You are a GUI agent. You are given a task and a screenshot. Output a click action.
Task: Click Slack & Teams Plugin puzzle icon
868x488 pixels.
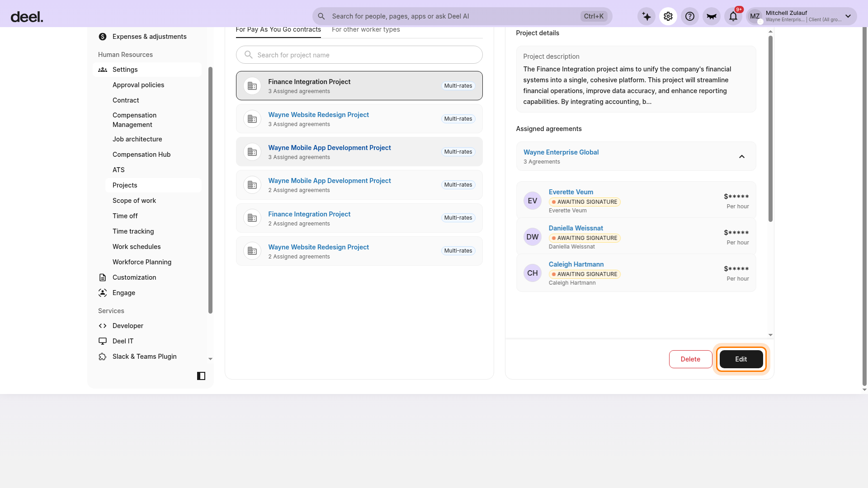point(103,357)
